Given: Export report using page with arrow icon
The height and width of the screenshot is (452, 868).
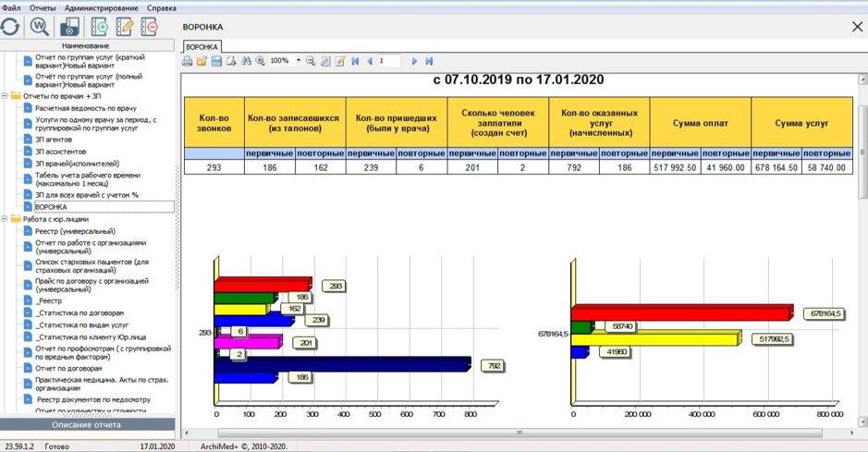Looking at the screenshot, I should [231, 61].
